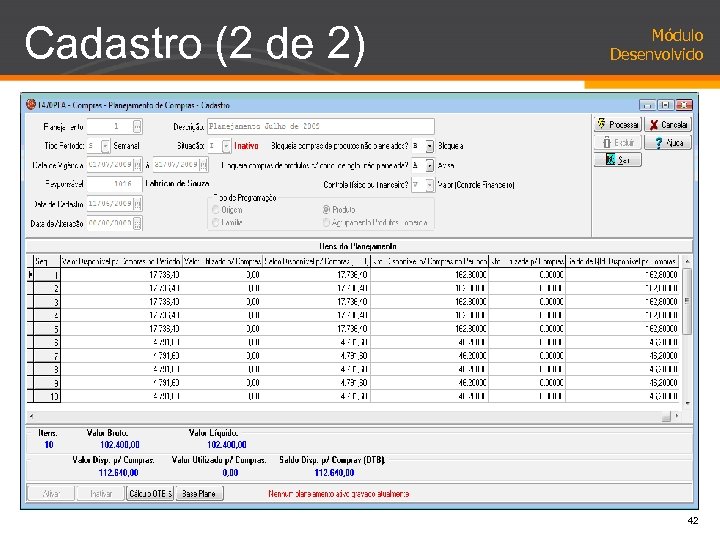Screen dimensions: 720x540
Task: Open calendar for start Data de Vigência
Action: pyautogui.click(x=137, y=164)
